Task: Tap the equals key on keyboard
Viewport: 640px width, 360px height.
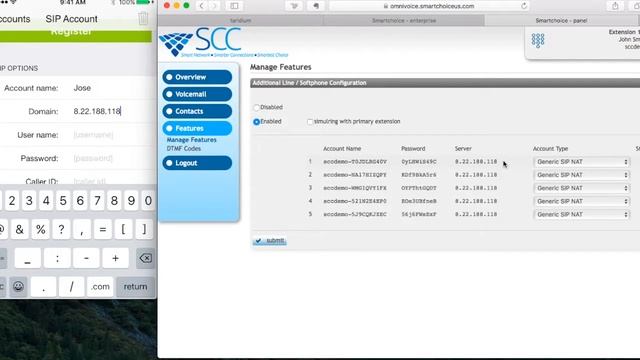Action: tap(102, 229)
